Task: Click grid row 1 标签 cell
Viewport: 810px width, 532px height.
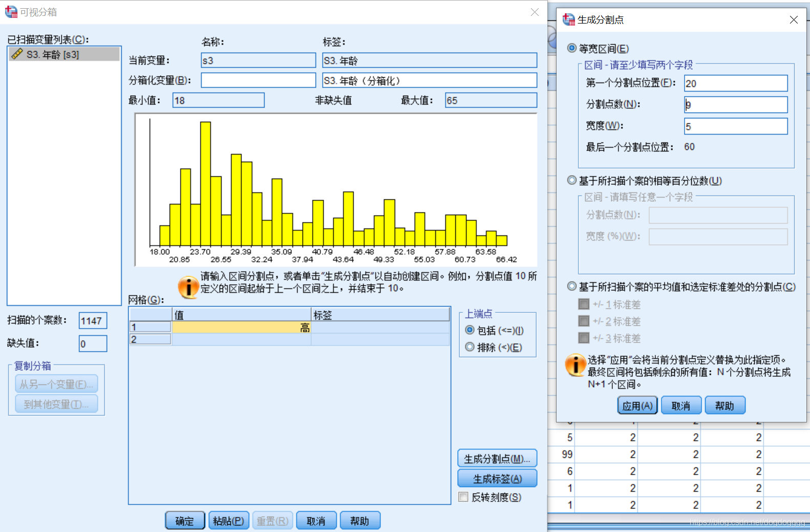Action: click(380, 327)
